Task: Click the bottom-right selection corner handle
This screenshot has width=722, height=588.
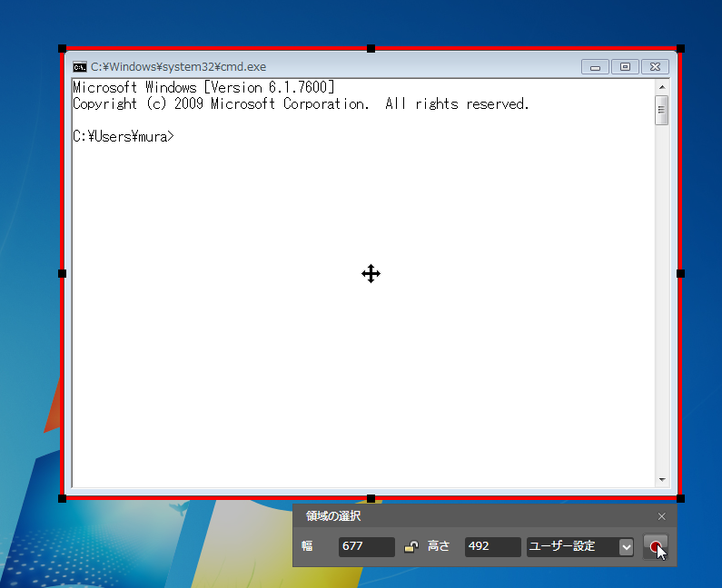Action: 680,498
